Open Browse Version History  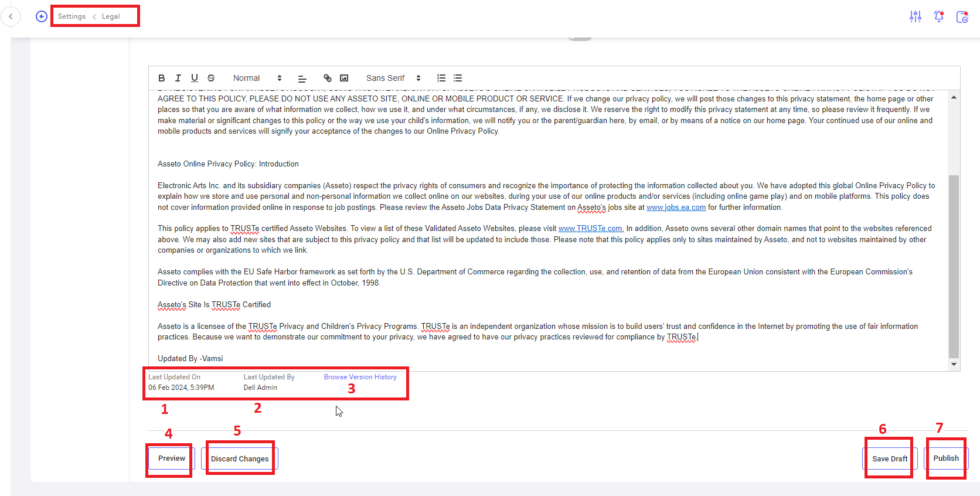[360, 377]
